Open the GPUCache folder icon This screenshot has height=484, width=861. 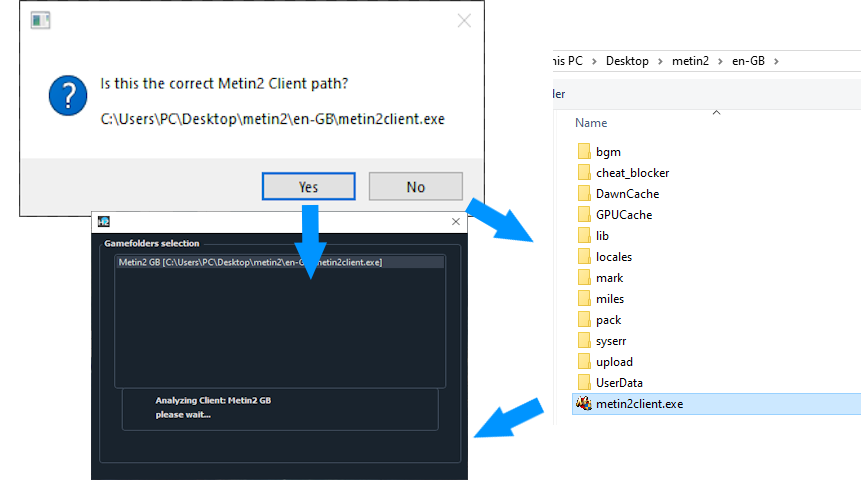[585, 215]
